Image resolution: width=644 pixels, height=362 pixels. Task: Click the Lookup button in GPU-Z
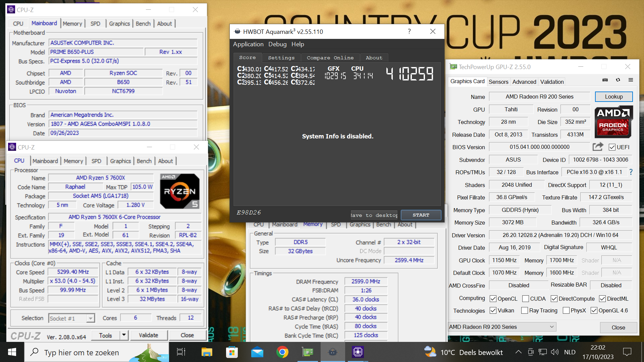coord(614,97)
